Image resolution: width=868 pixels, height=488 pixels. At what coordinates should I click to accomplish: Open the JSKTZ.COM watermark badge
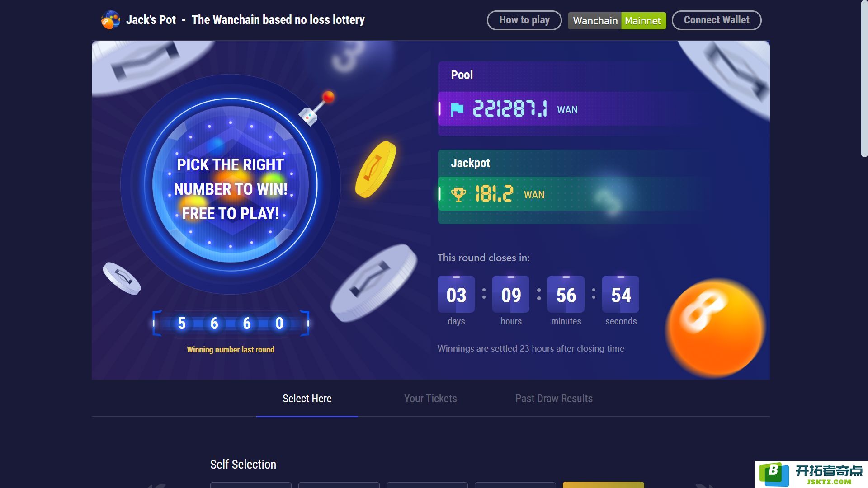pos(811,474)
